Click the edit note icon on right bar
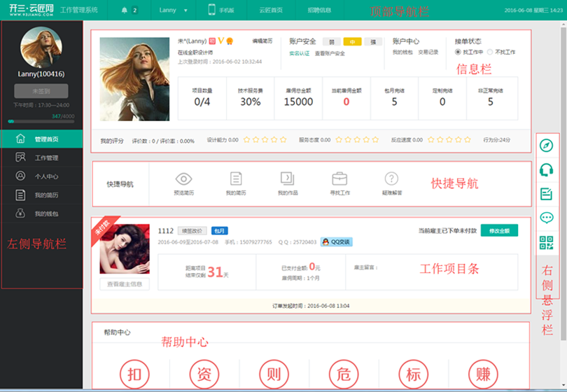Screen dimensions: 567x392 coord(547,194)
